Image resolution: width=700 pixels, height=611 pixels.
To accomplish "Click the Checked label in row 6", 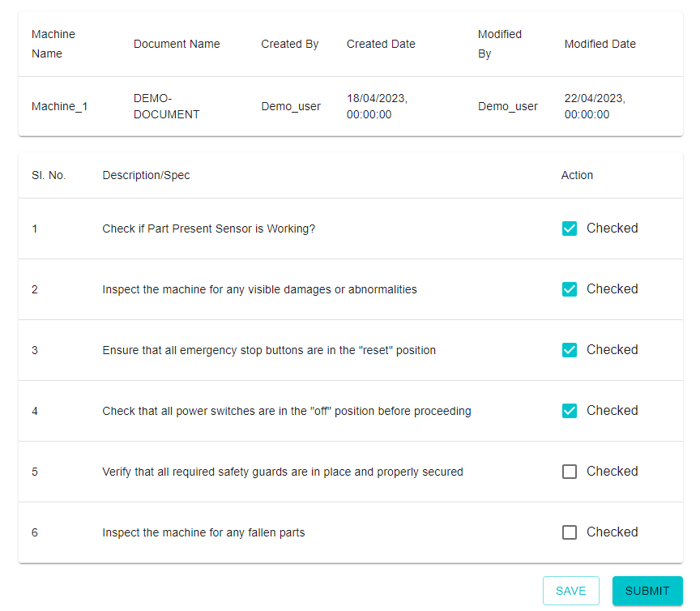I will [x=612, y=532].
